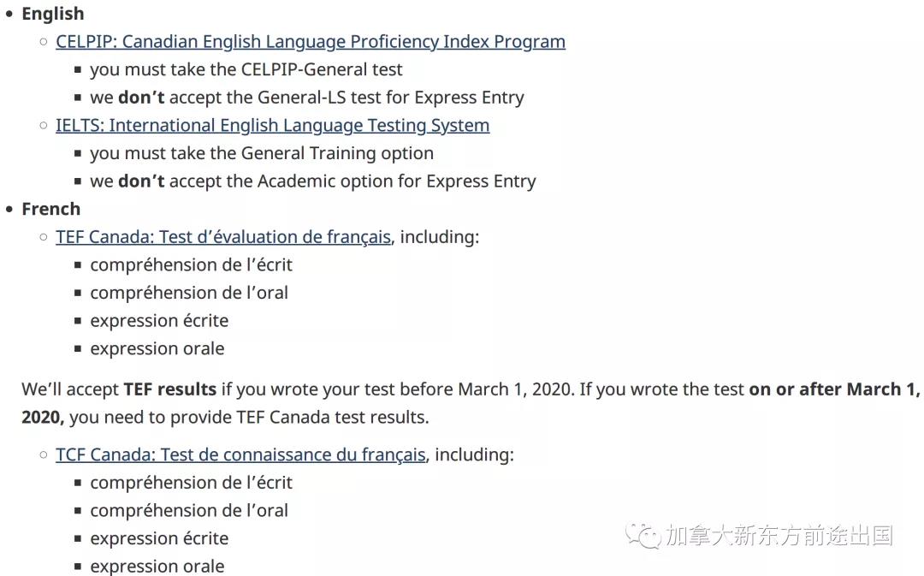Click the Academic option not accepted line
Screen dimensions: 924x576
pos(313,181)
